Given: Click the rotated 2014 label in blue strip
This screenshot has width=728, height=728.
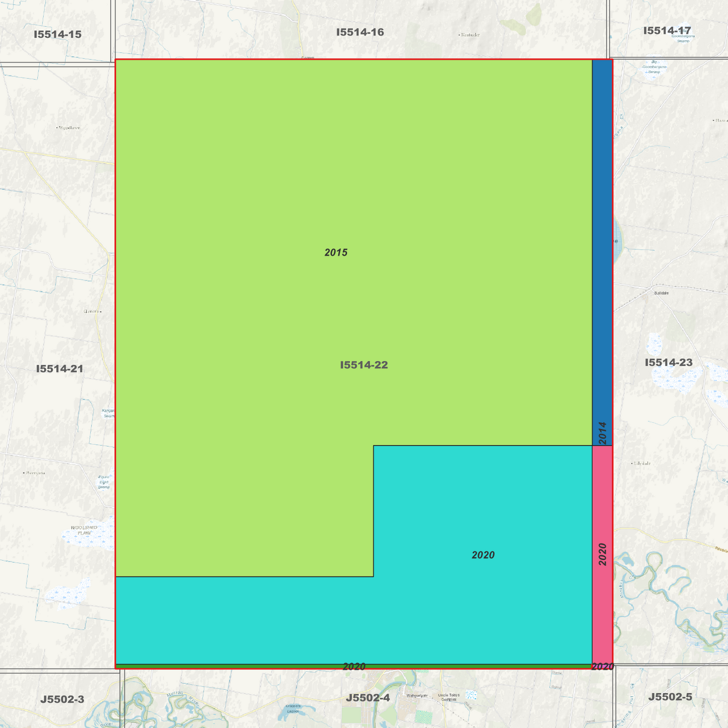Looking at the screenshot, I should 603,433.
